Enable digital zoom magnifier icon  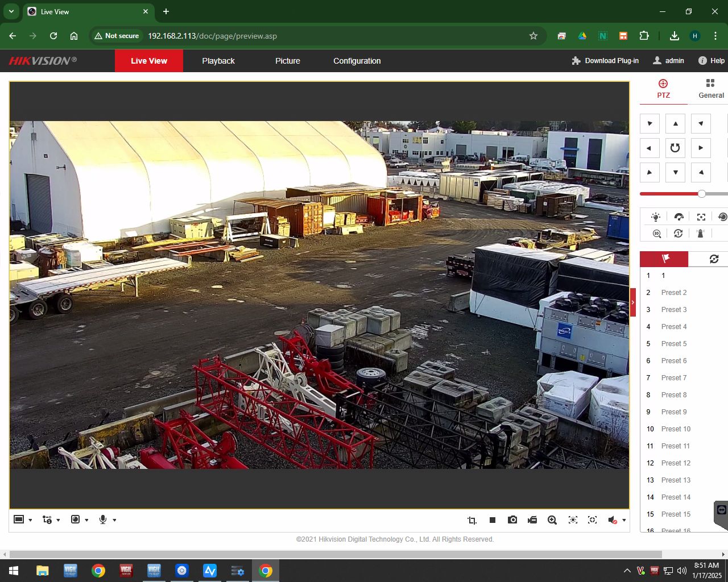[x=552, y=520]
